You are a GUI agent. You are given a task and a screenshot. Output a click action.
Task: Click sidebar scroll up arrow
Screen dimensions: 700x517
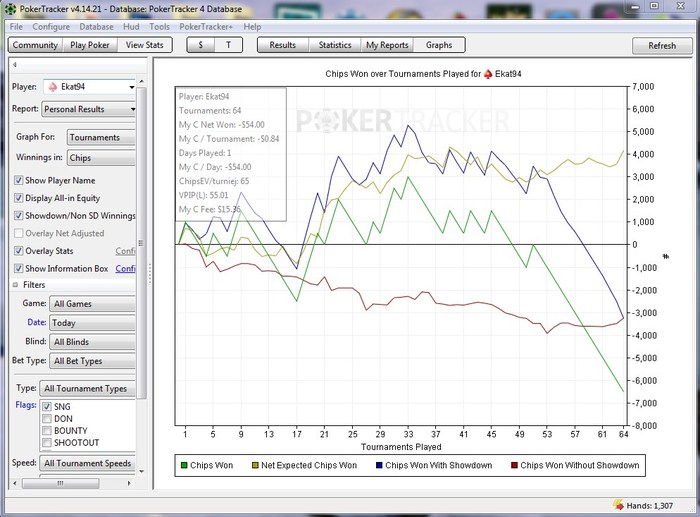142,81
